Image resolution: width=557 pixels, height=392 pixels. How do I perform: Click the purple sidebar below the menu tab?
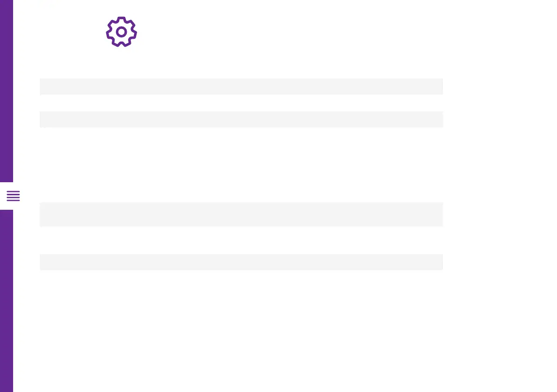click(x=7, y=299)
